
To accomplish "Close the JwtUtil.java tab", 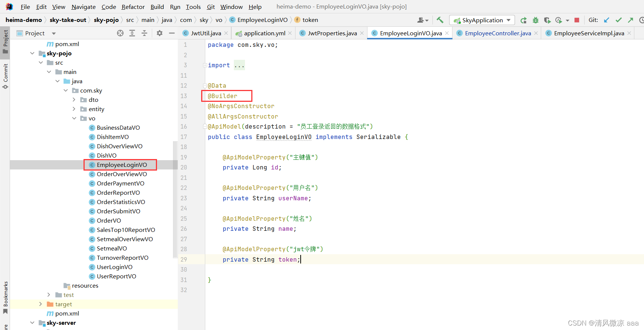I will click(x=226, y=33).
